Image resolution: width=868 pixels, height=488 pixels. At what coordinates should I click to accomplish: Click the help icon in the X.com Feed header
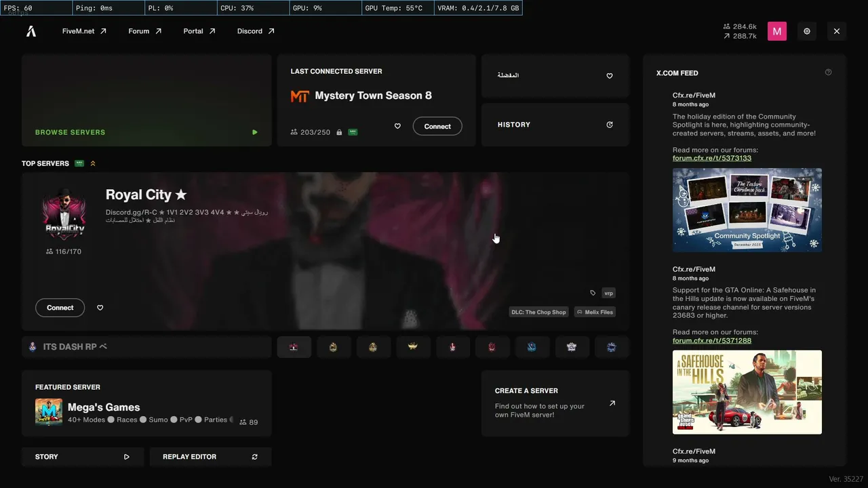point(828,73)
